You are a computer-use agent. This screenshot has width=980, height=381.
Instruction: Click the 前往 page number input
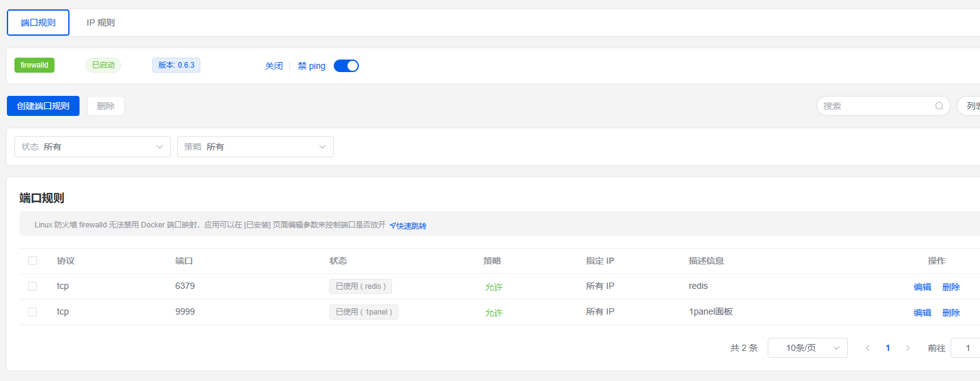pos(965,348)
